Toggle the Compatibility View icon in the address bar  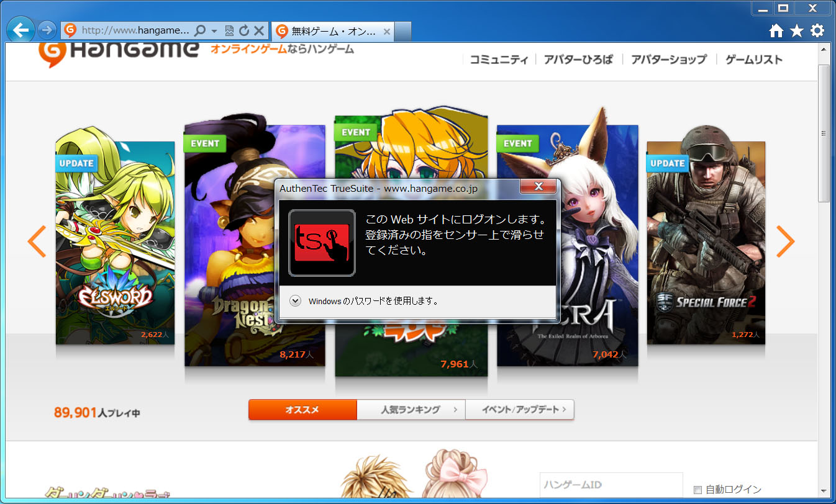click(x=229, y=30)
